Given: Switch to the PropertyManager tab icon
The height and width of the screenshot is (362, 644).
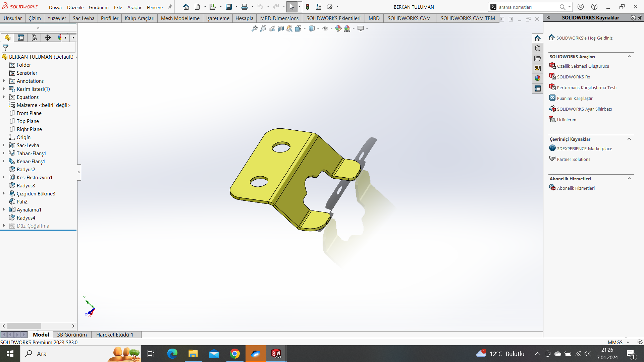Looking at the screenshot, I should point(21,38).
